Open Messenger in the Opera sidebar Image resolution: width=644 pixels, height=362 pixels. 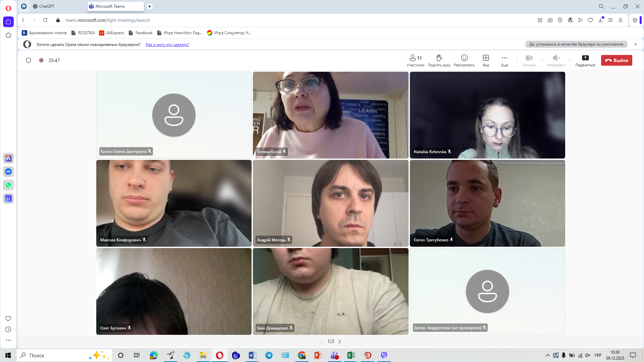(x=8, y=172)
